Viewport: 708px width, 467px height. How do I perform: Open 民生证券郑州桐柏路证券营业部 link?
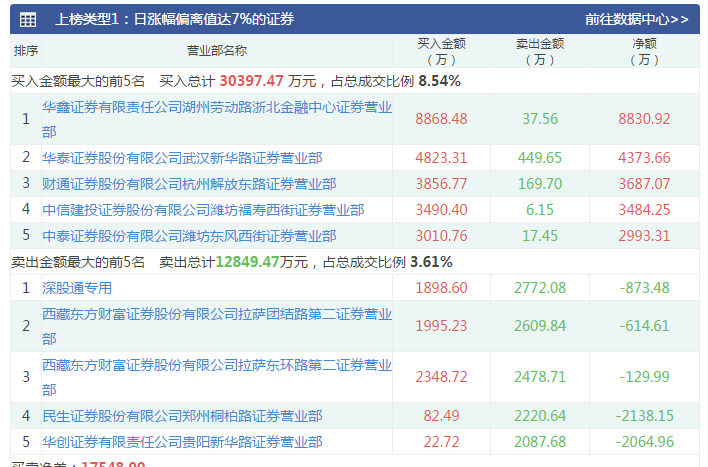[x=182, y=416]
